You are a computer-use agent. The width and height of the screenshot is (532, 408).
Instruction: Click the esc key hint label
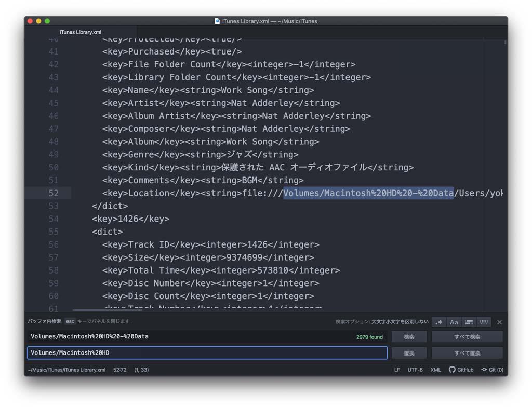click(x=70, y=321)
